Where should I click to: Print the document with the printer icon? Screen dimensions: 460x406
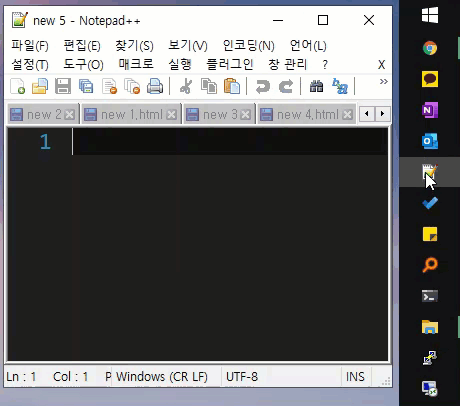pos(155,86)
